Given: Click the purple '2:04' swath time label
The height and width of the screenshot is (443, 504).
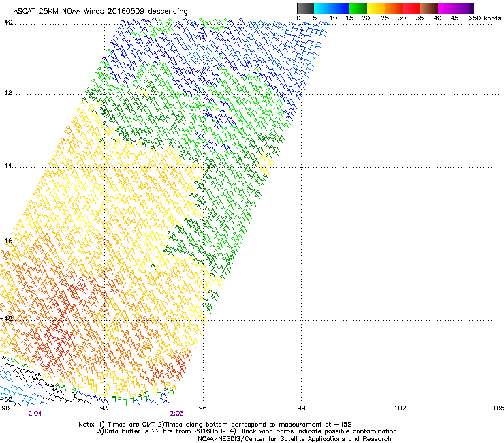Looking at the screenshot, I should 35,414.
